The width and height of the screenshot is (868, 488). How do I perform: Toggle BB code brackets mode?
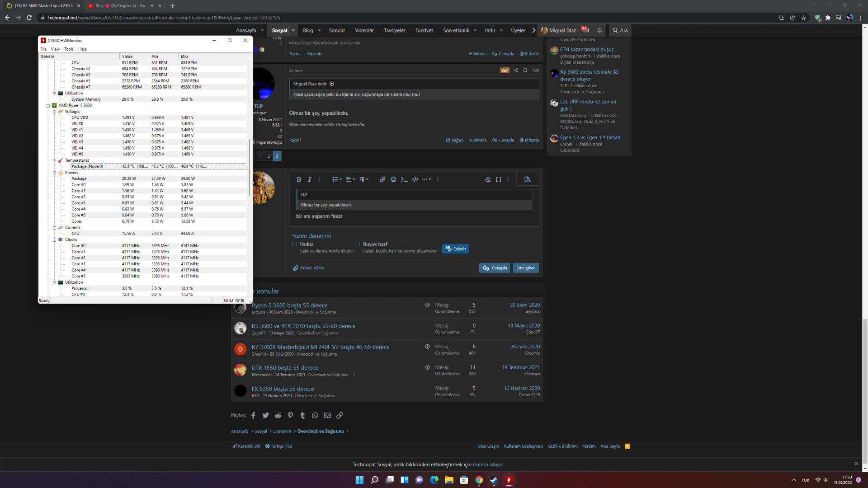pyautogui.click(x=499, y=179)
